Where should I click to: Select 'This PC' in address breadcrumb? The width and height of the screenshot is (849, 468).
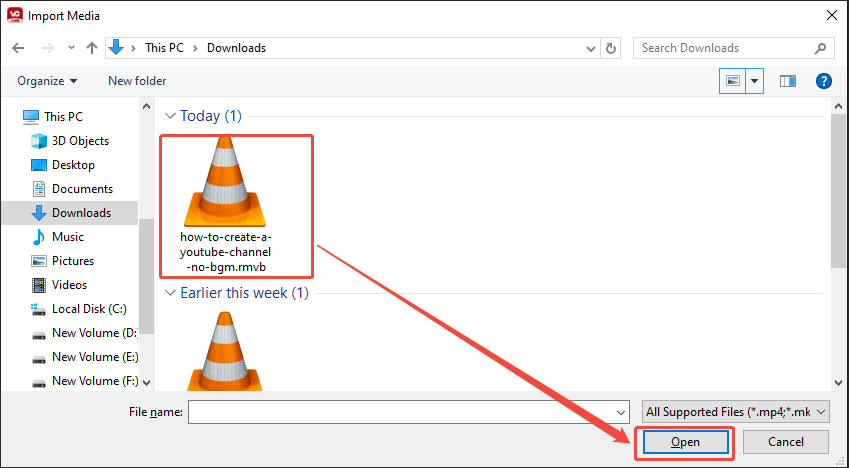pyautogui.click(x=164, y=48)
